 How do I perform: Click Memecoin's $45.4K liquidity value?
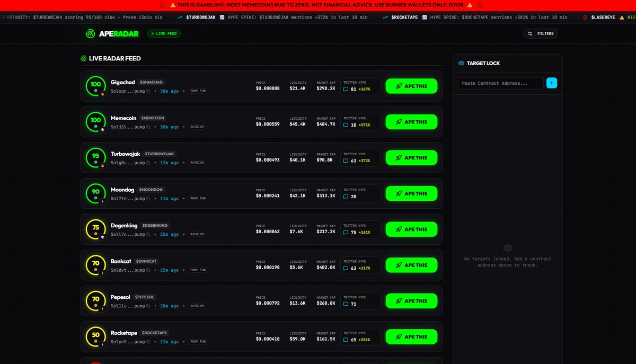pos(298,124)
